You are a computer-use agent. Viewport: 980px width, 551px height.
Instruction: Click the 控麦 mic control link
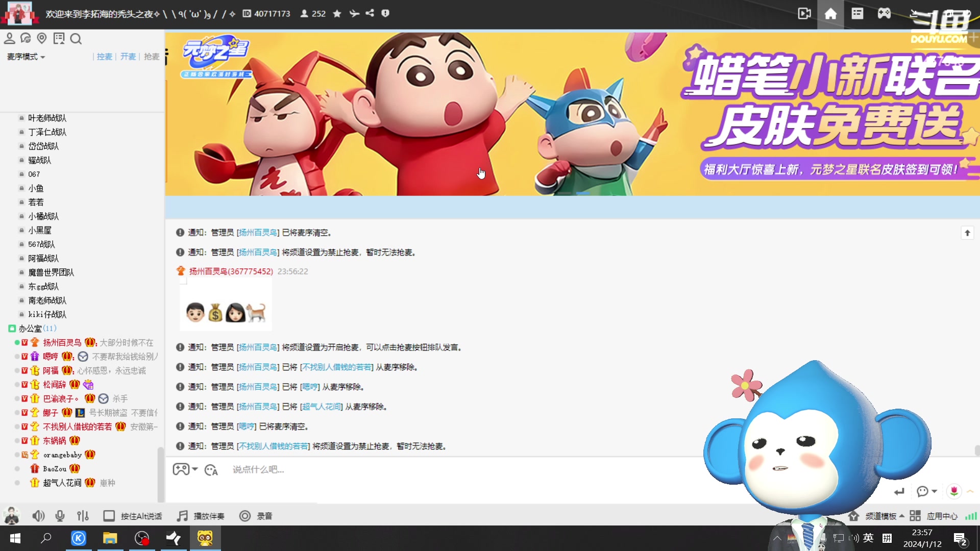pos(104,57)
